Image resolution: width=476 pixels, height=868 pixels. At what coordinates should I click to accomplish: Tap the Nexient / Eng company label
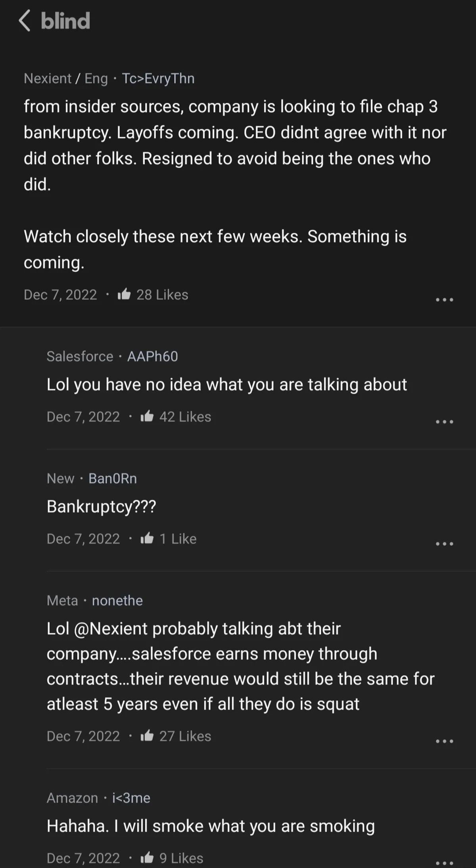tap(66, 79)
